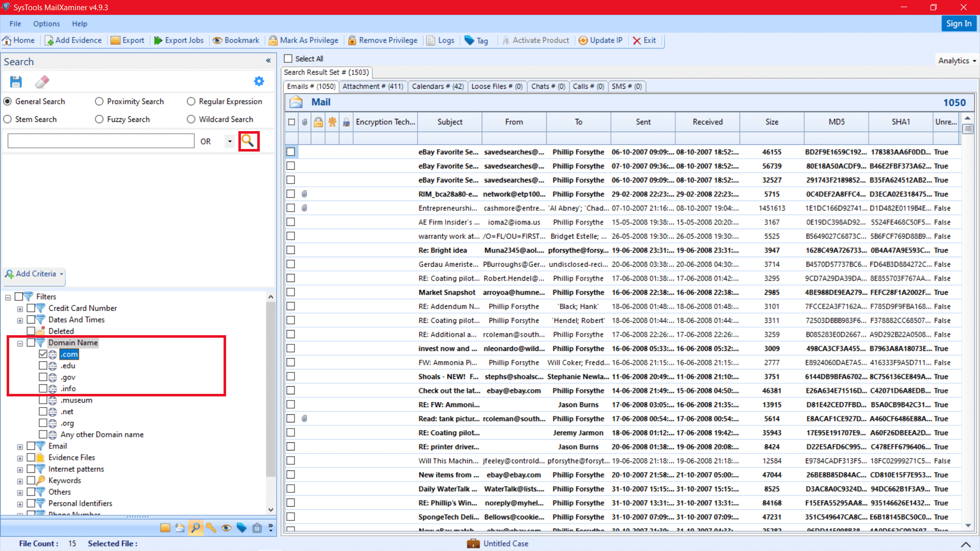Toggle the Select All checkbox
980x551 pixels.
click(289, 59)
